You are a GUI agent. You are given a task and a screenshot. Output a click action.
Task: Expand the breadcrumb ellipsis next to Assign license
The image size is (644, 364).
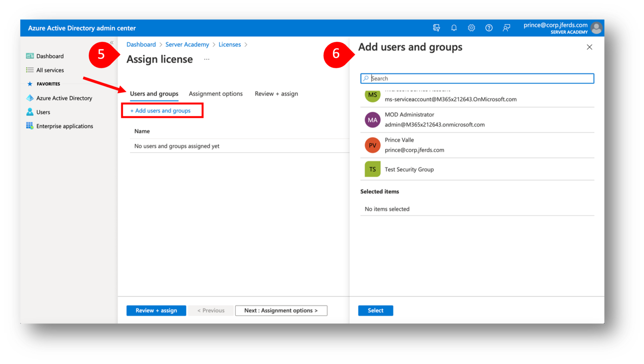(x=207, y=59)
